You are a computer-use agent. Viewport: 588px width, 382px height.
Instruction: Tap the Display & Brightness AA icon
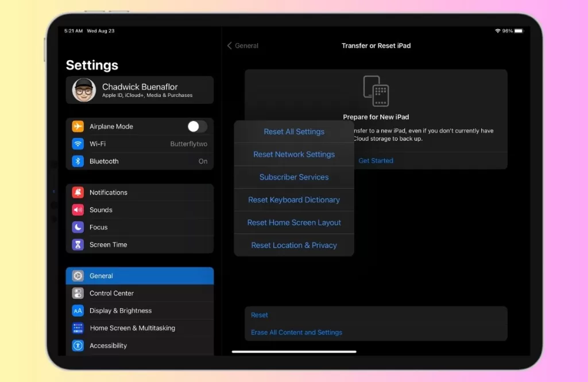coord(78,311)
